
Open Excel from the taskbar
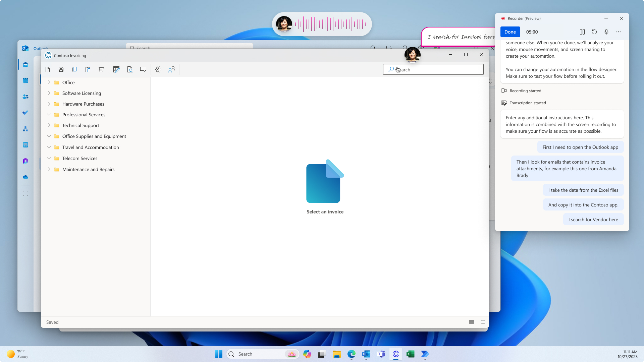(x=410, y=354)
